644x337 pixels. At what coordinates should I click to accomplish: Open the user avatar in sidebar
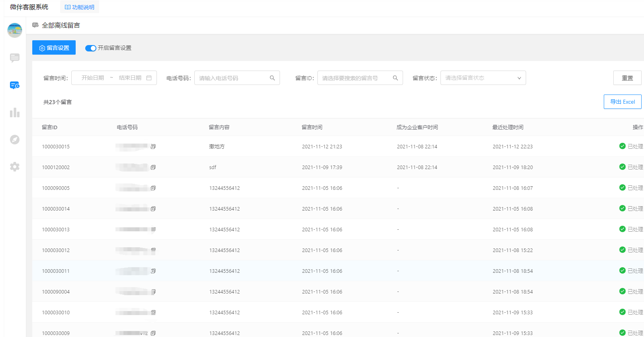coord(15,30)
